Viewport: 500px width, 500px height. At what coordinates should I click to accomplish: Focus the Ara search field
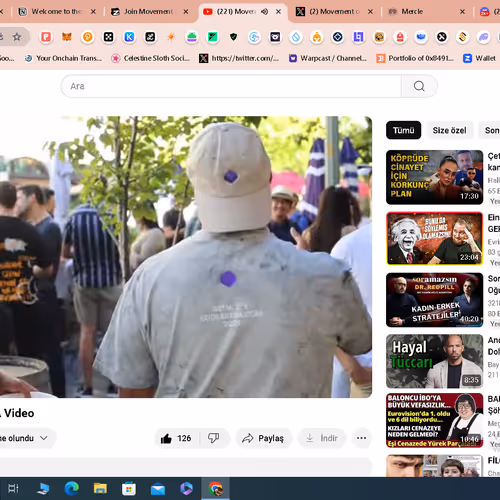(231, 86)
